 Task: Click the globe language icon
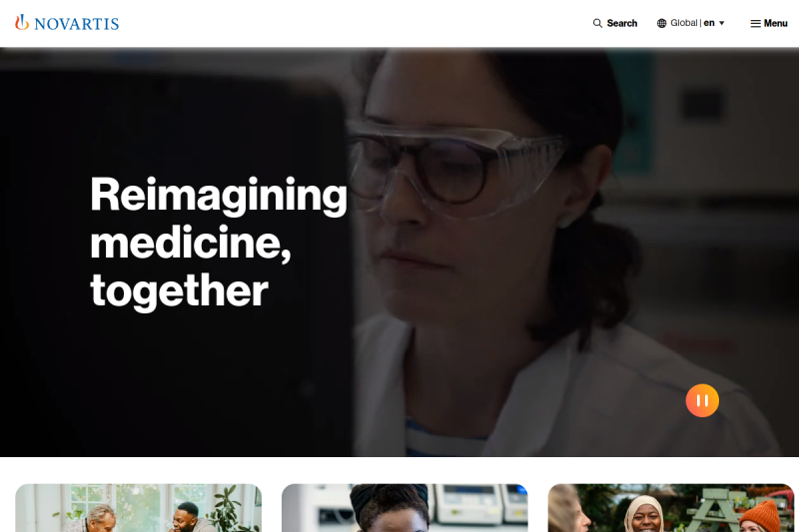click(x=661, y=23)
